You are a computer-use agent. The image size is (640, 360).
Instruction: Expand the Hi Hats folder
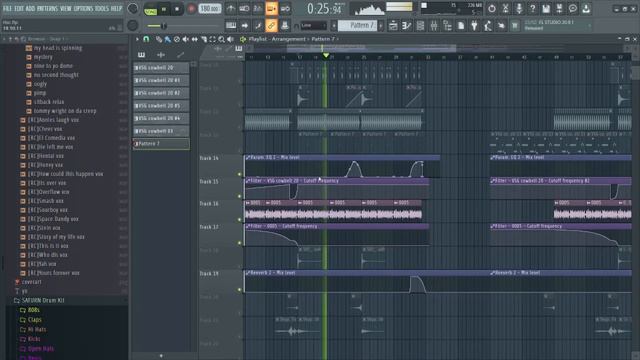tap(37, 329)
